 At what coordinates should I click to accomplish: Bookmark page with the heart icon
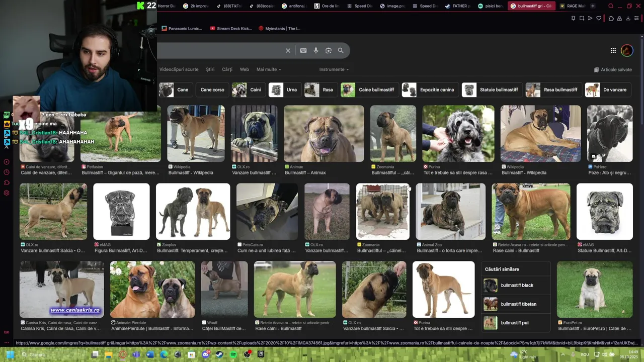(x=599, y=18)
